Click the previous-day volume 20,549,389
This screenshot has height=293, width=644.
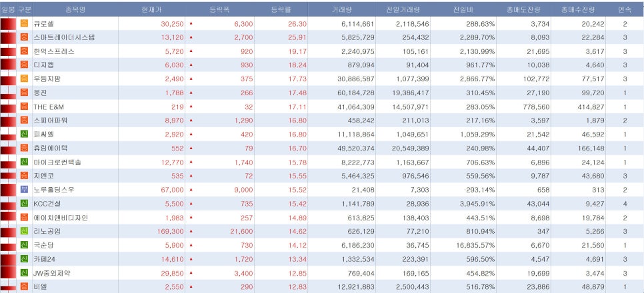click(x=411, y=148)
